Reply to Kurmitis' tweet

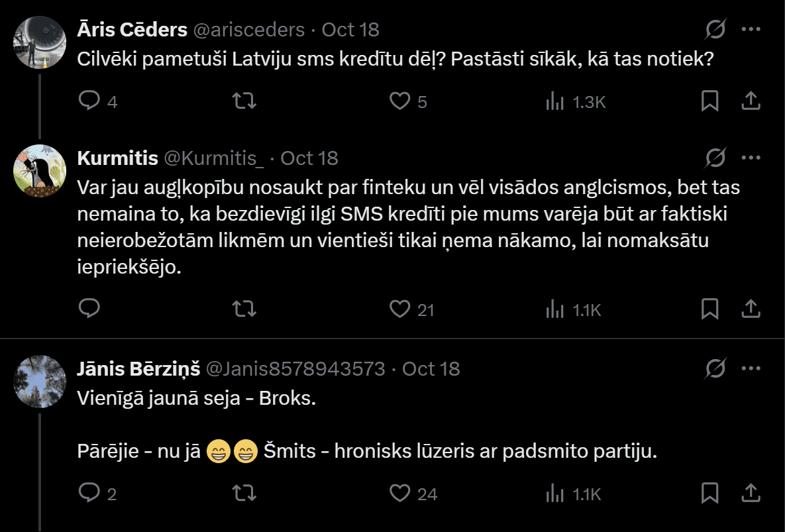[89, 309]
